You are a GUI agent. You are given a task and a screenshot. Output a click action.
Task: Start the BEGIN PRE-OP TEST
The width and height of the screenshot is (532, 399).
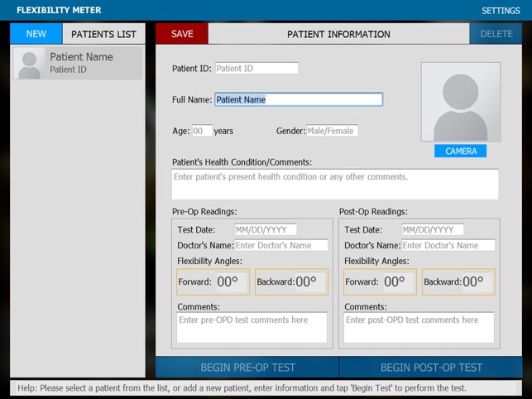point(247,367)
